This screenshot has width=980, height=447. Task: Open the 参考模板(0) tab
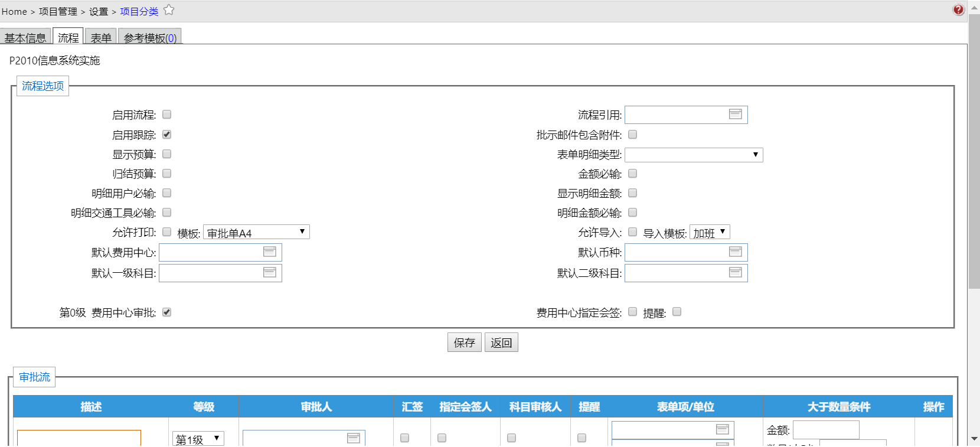pyautogui.click(x=150, y=37)
